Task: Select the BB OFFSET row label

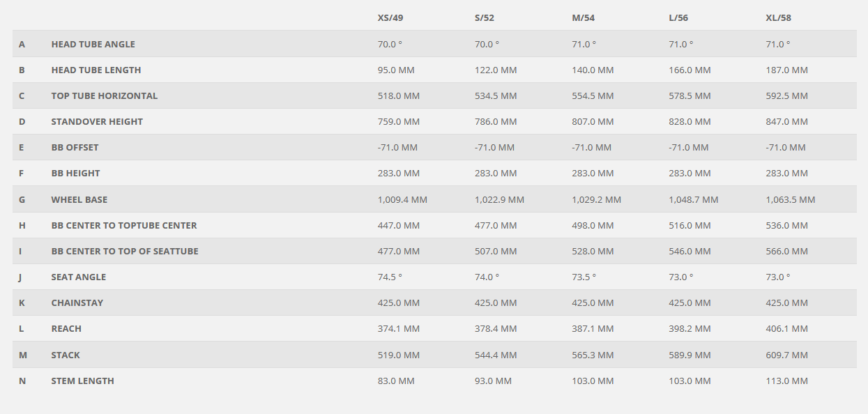Action: coord(75,147)
